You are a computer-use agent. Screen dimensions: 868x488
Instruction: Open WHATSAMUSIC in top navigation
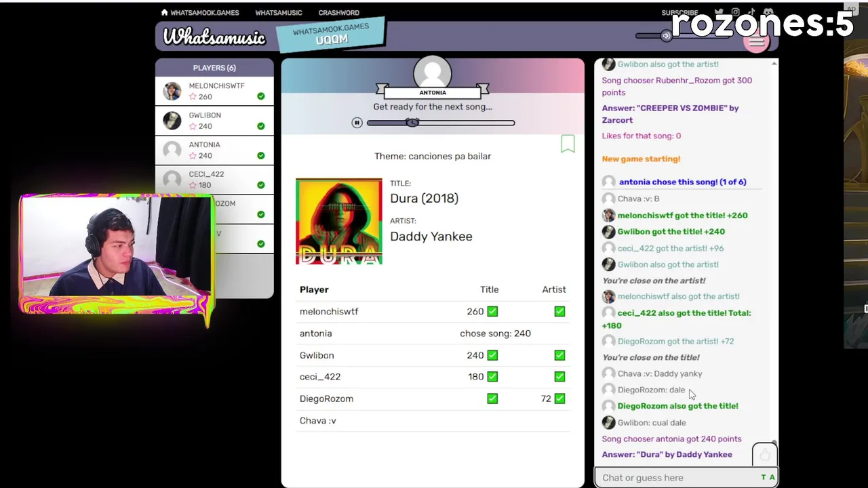(x=279, y=12)
